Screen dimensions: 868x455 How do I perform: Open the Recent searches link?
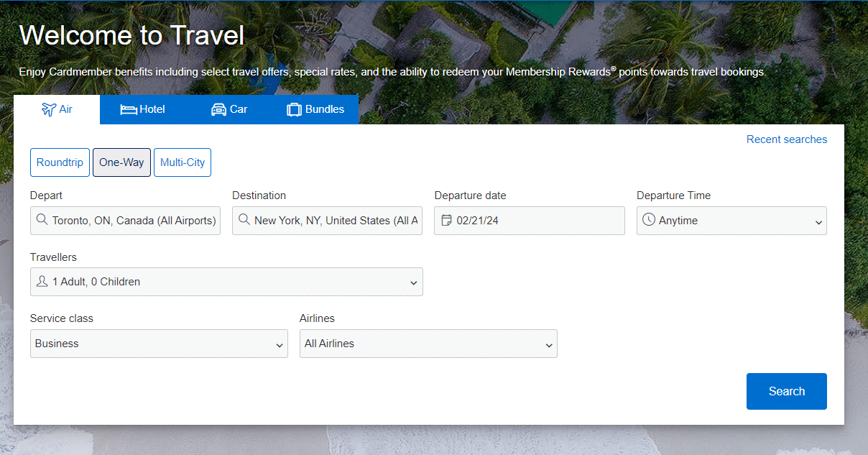[x=786, y=139]
